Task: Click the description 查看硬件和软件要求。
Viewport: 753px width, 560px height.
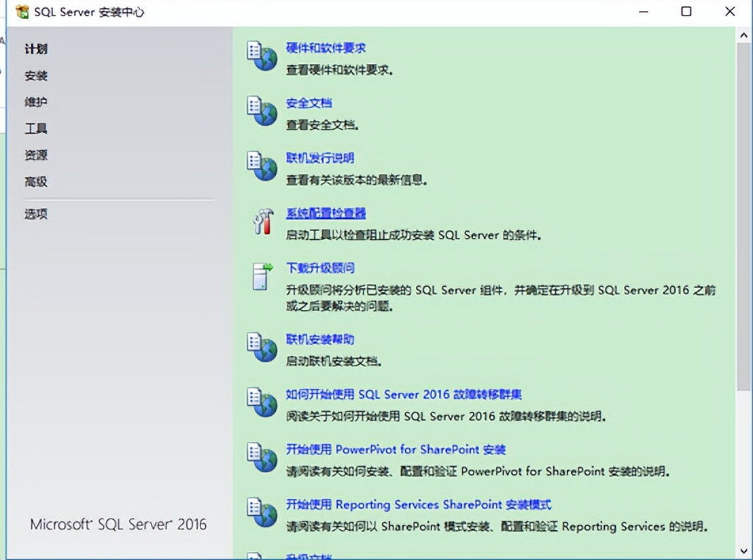Action: (340, 70)
